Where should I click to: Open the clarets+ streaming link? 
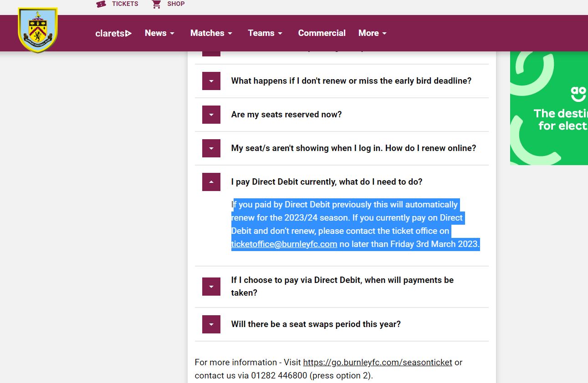pyautogui.click(x=113, y=33)
